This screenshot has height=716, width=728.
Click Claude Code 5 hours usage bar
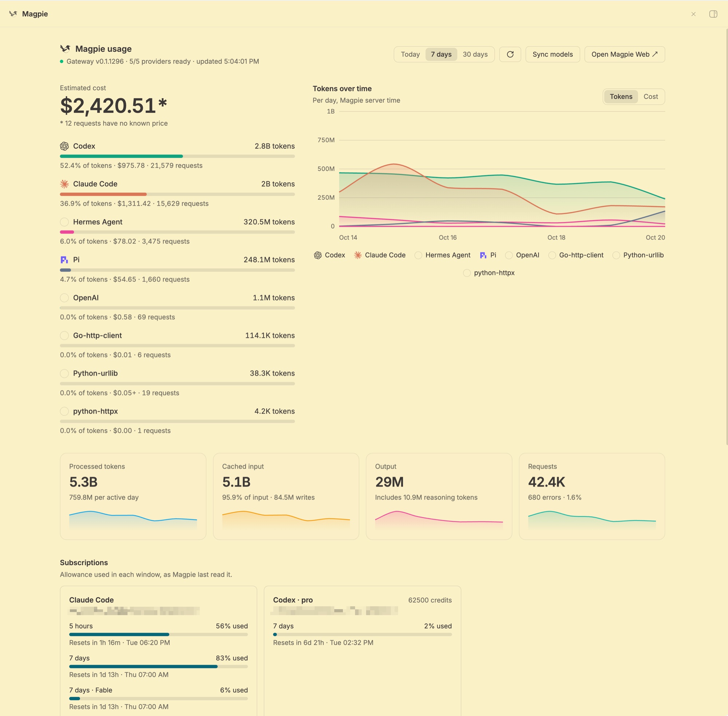(158, 634)
